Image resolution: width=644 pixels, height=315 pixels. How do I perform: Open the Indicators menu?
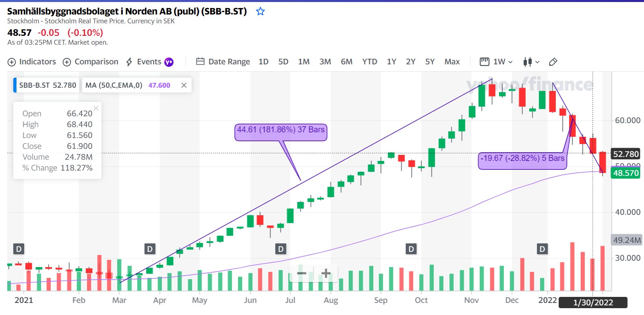click(x=37, y=62)
